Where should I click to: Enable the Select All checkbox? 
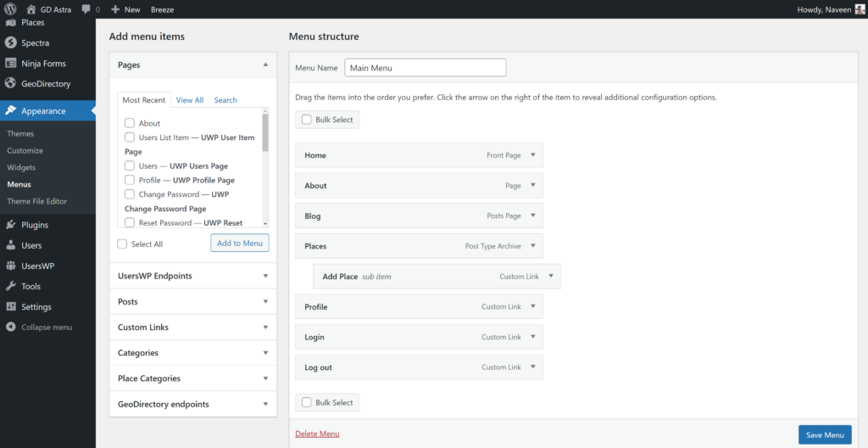pyautogui.click(x=123, y=244)
